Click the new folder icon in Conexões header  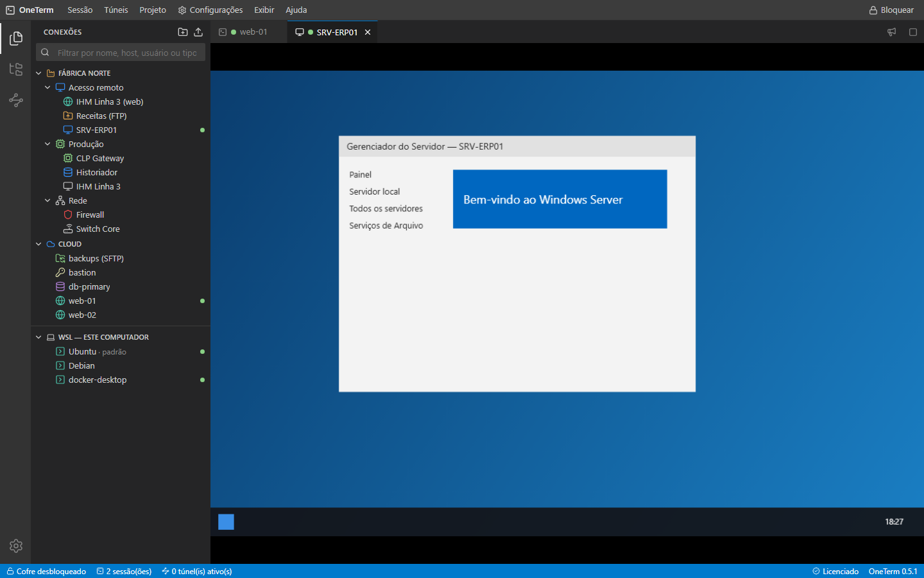coord(183,32)
